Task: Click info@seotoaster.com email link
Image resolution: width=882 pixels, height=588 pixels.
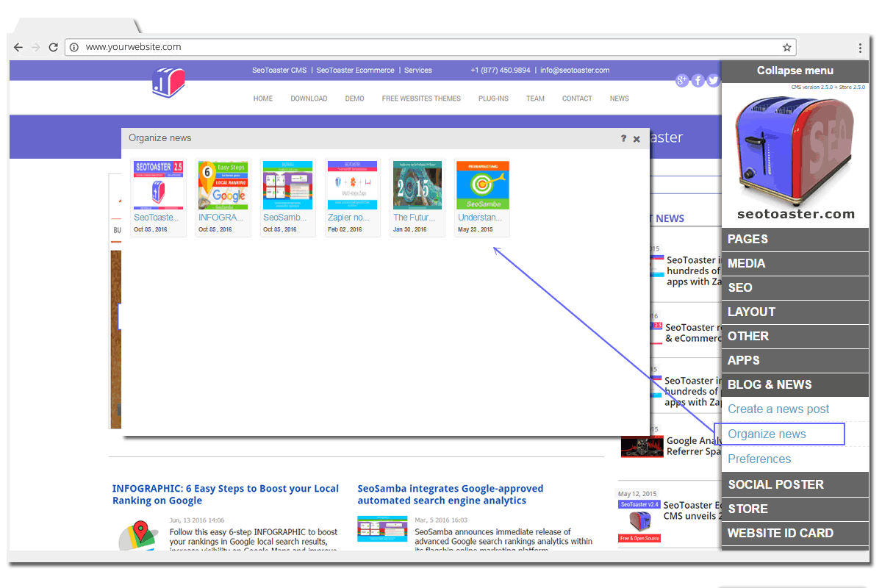Action: coord(575,71)
